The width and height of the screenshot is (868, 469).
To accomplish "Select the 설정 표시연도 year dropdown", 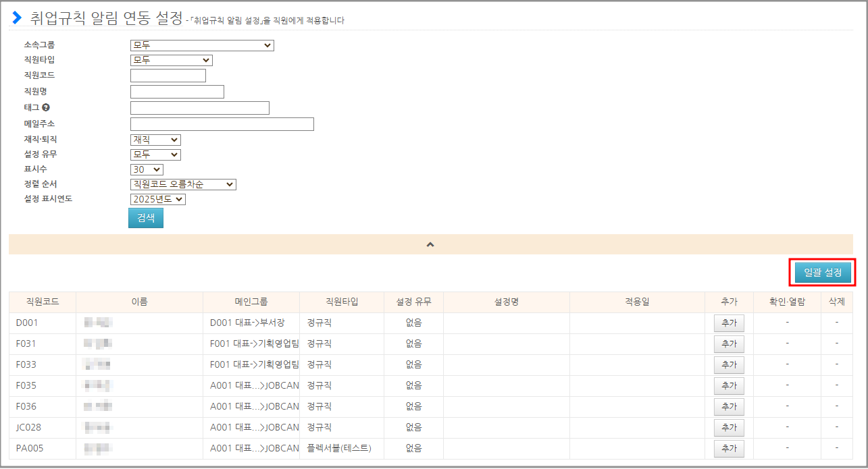I will coord(157,199).
